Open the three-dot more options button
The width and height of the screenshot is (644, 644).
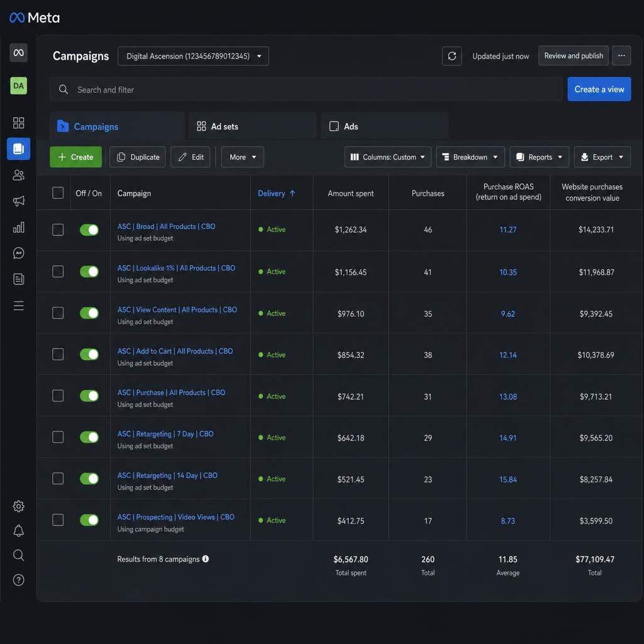[621, 55]
